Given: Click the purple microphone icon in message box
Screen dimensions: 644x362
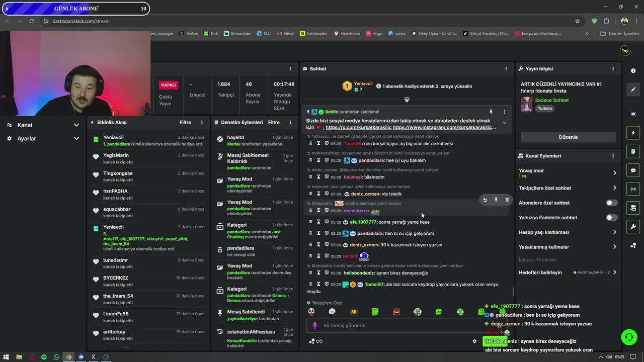Looking at the screenshot, I should (315, 325).
